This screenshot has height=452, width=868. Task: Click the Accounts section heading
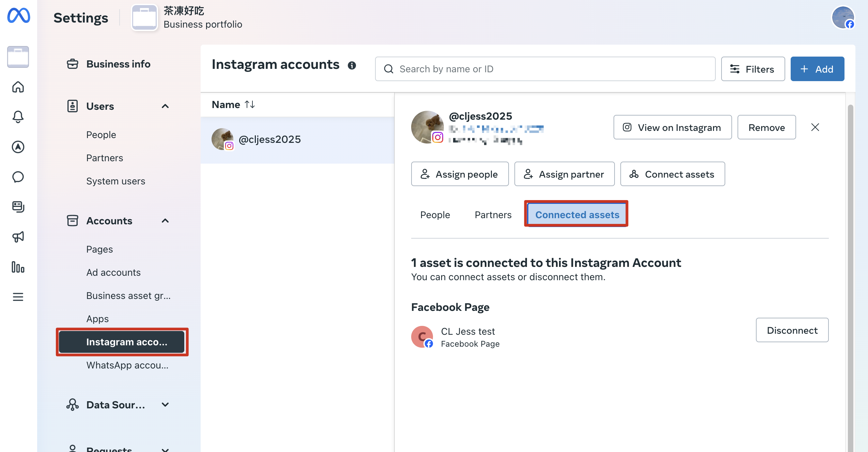click(x=109, y=221)
